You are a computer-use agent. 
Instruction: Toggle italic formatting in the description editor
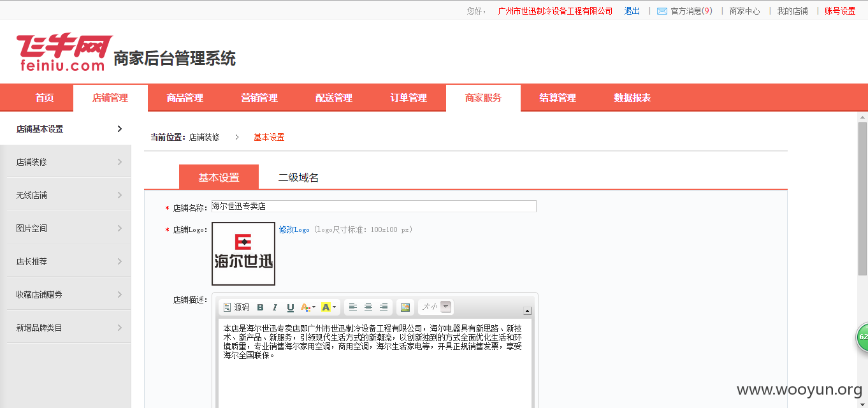[275, 307]
